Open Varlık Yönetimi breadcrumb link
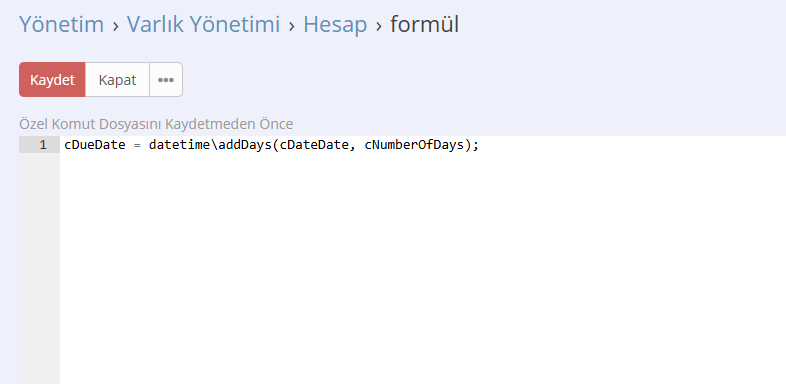Image resolution: width=786 pixels, height=384 pixels. [x=203, y=24]
